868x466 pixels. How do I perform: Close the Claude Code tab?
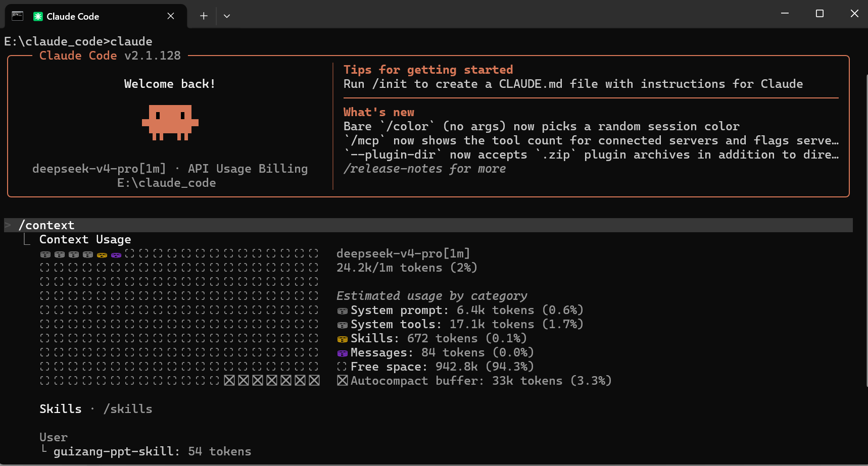(x=171, y=16)
